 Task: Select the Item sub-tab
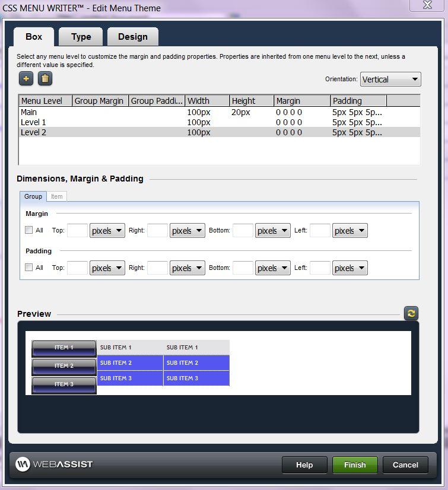click(56, 196)
